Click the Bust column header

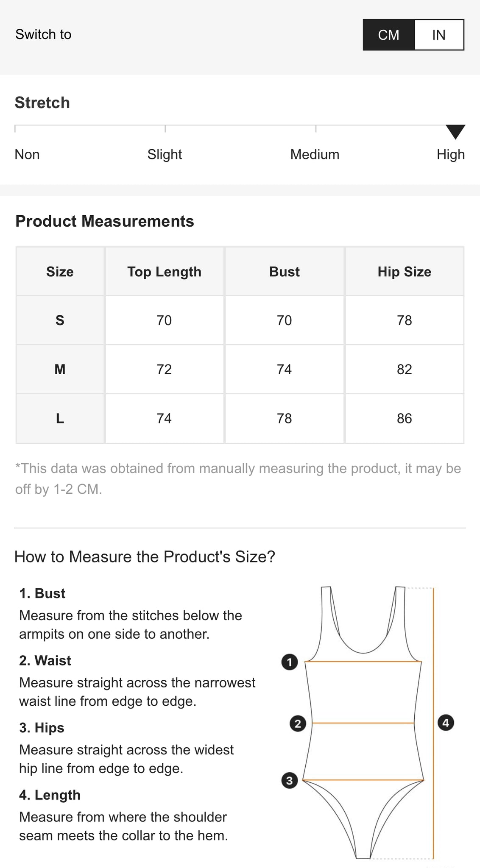[x=285, y=272]
